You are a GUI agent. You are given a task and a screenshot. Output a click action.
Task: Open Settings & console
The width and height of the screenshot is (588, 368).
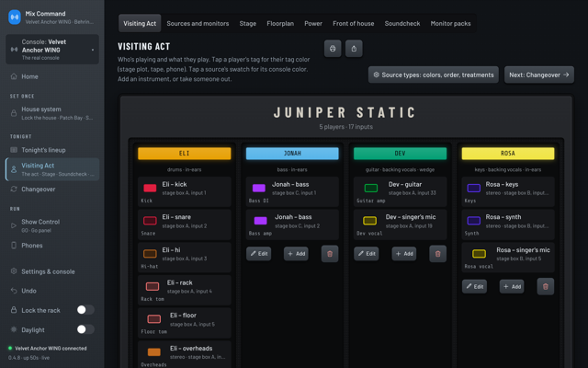coord(52,271)
